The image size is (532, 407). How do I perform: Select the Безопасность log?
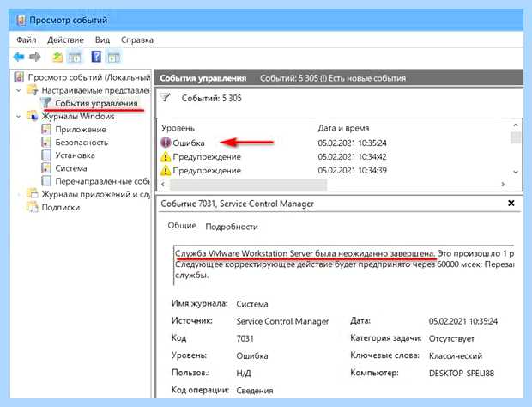82,143
